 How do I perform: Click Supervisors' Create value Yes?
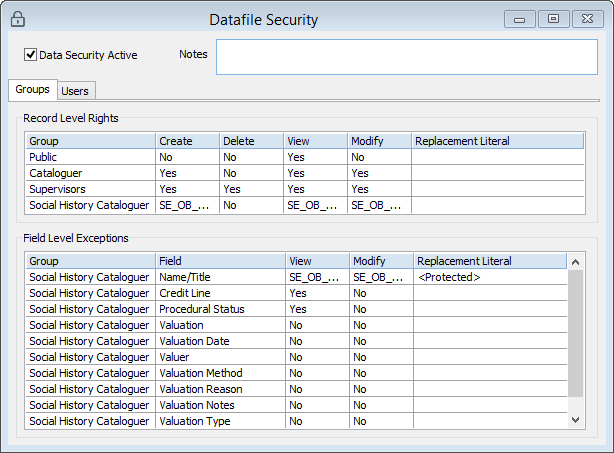[188, 189]
